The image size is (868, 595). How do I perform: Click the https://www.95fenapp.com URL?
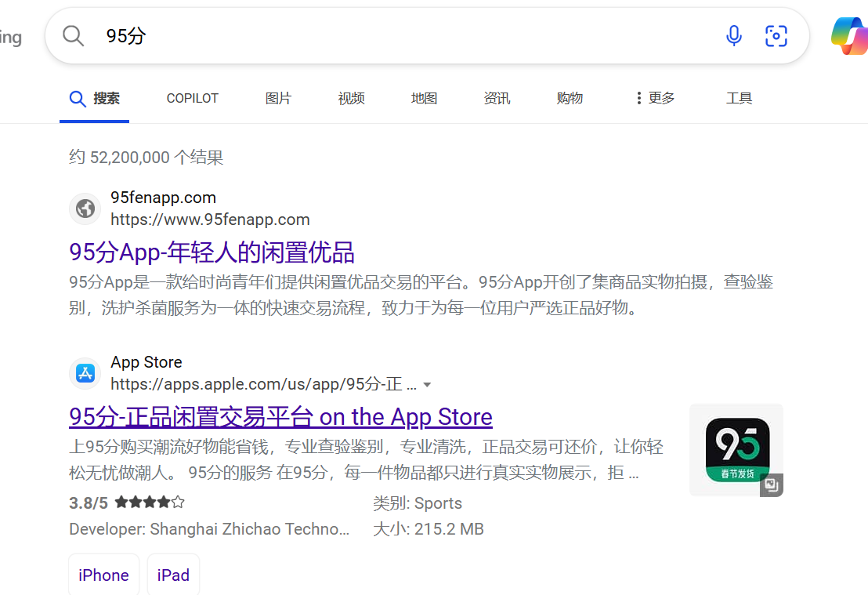(x=210, y=220)
